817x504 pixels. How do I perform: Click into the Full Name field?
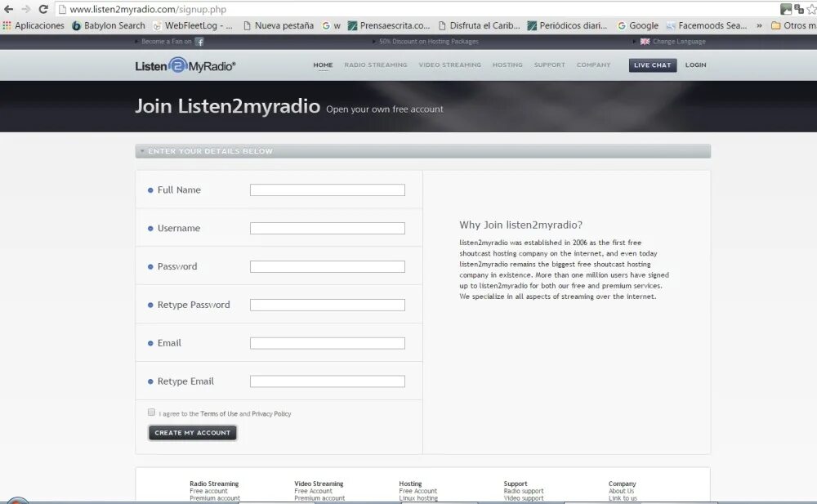point(328,190)
